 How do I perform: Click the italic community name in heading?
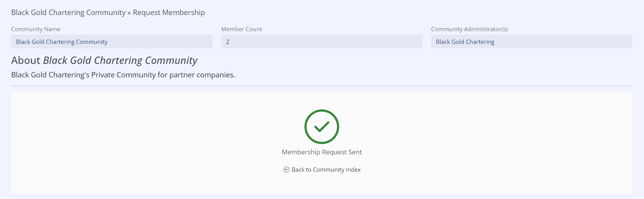pos(120,60)
